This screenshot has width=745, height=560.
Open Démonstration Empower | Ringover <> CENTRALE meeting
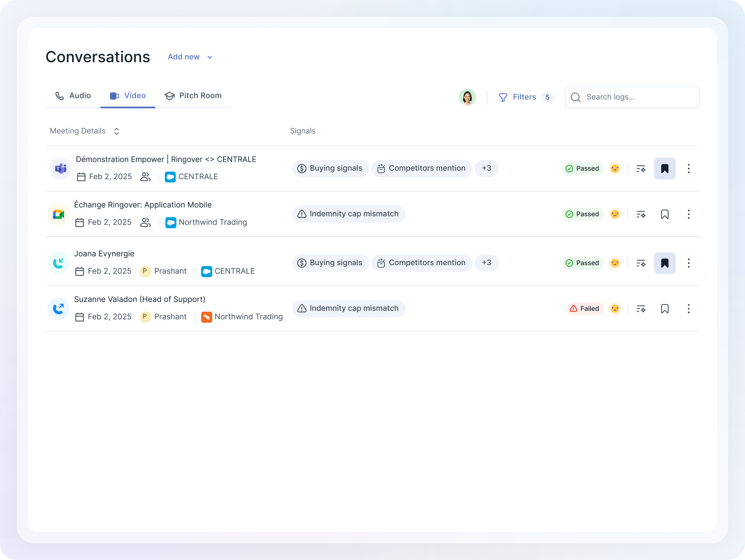pos(166,159)
